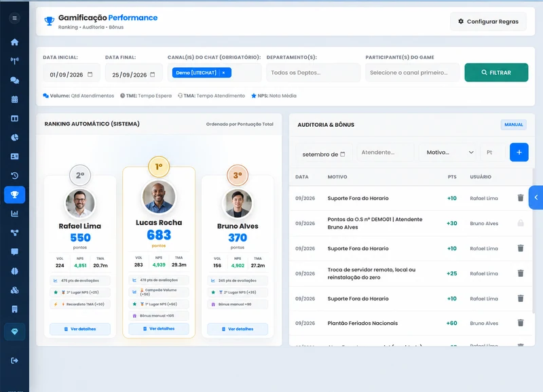Click the PTS column header
This screenshot has height=392, width=543.
click(452, 177)
